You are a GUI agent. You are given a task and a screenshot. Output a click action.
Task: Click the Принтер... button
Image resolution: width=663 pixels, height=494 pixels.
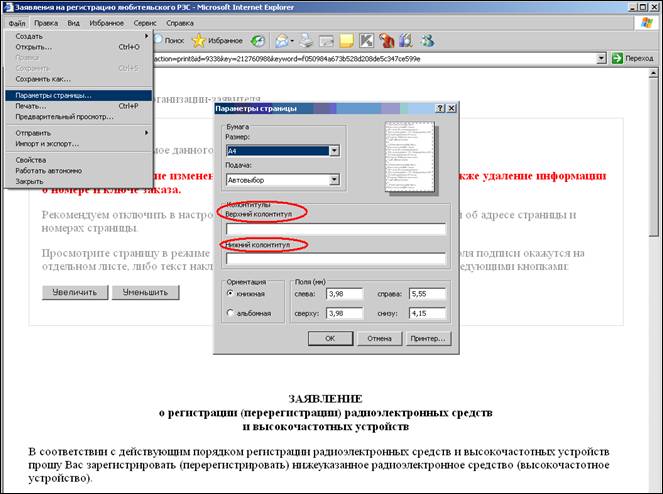click(428, 338)
